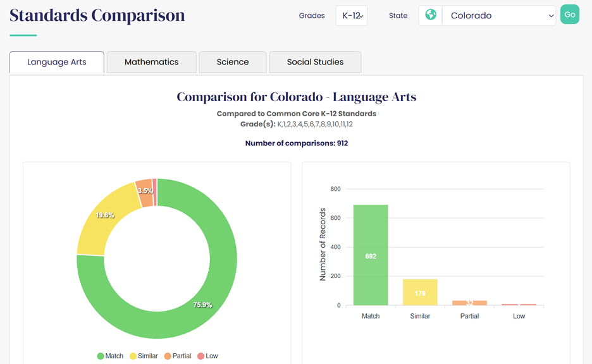Click the Standards Comparison page heading
Viewport: 592px width, 364px height.
tap(97, 15)
